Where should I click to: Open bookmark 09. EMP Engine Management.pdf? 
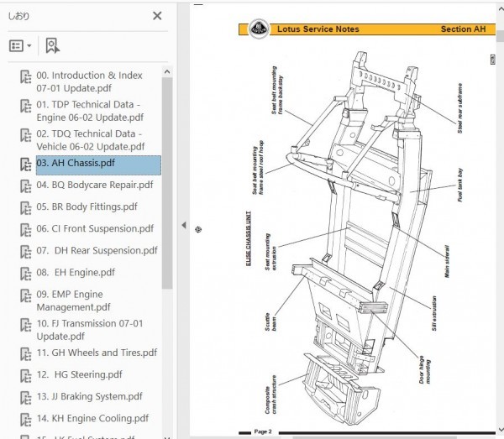tap(74, 301)
